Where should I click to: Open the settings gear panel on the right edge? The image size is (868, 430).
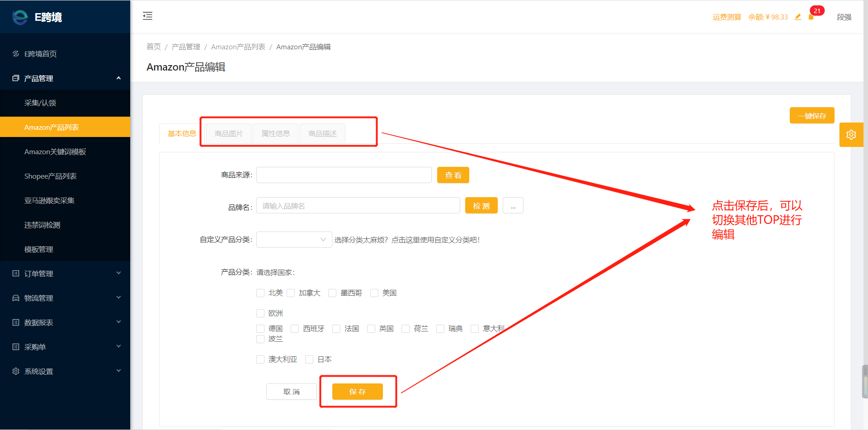pyautogui.click(x=851, y=135)
